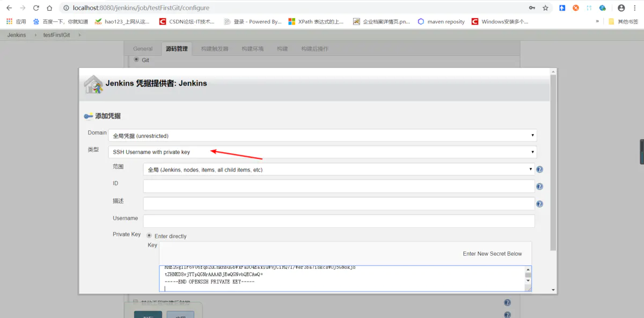
Task: Open the 范围 全局 scope dropdown
Action: click(339, 169)
